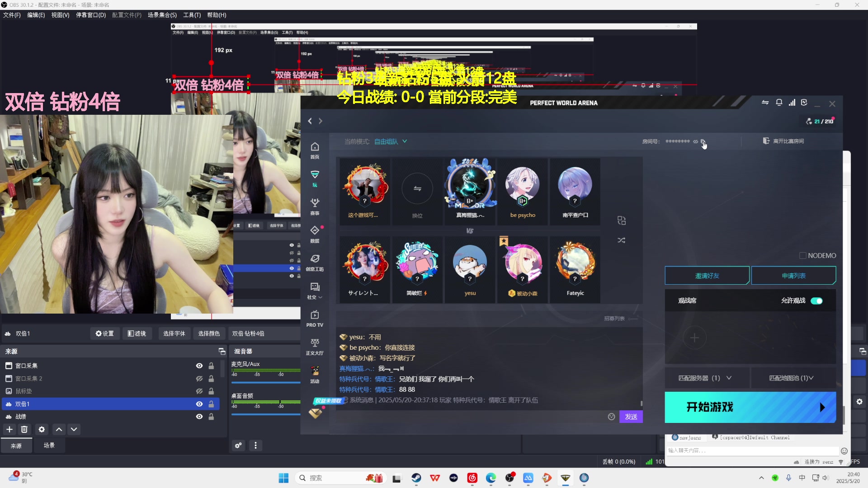
Task: Click the 开始游戏 start game button
Action: pos(750,407)
